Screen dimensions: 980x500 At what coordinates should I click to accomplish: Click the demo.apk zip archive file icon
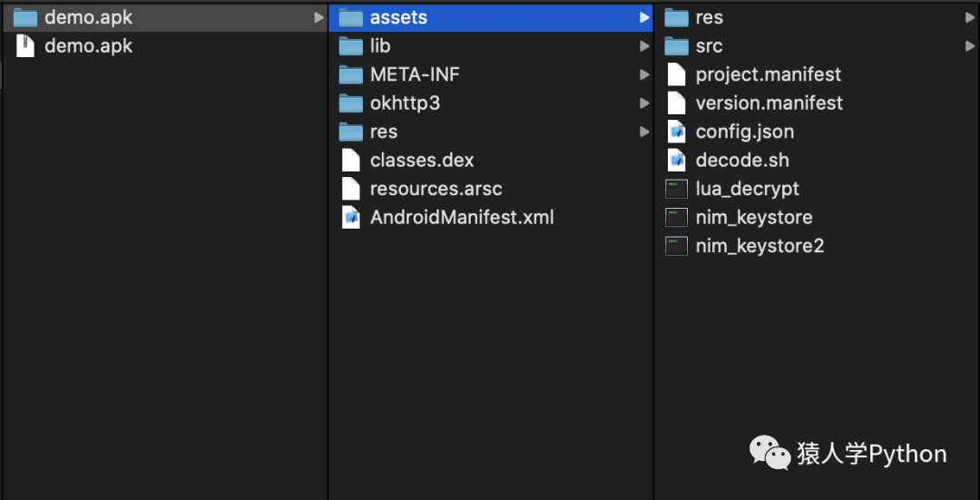tap(25, 46)
